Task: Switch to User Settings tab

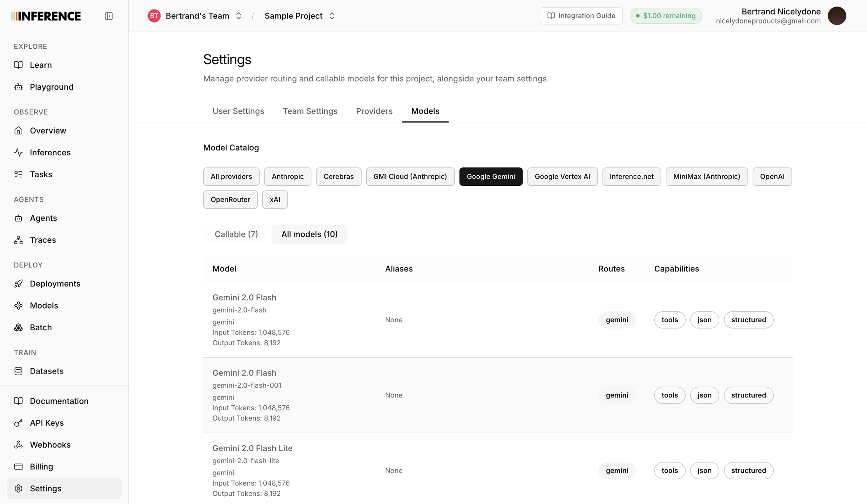Action: [x=238, y=111]
